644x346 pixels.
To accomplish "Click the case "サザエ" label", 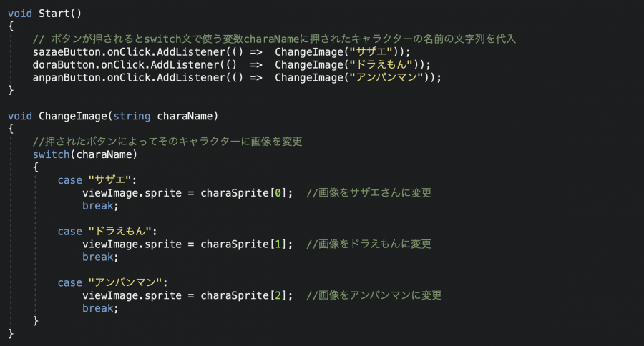I will tap(97, 180).
